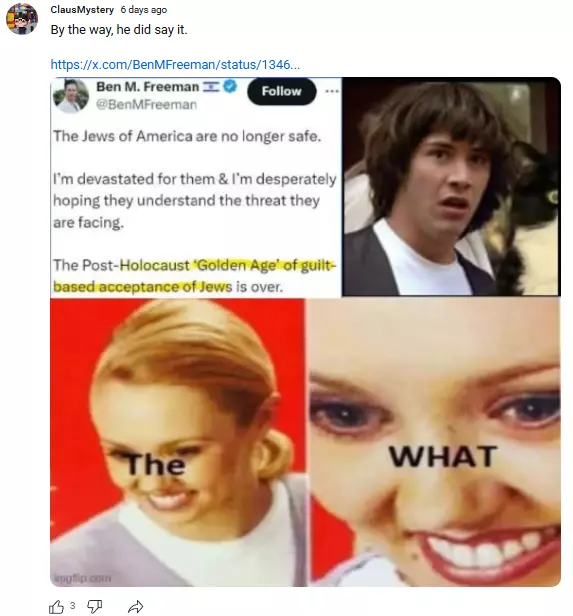
Task: Click the like count number 3
Action: [x=72, y=605]
